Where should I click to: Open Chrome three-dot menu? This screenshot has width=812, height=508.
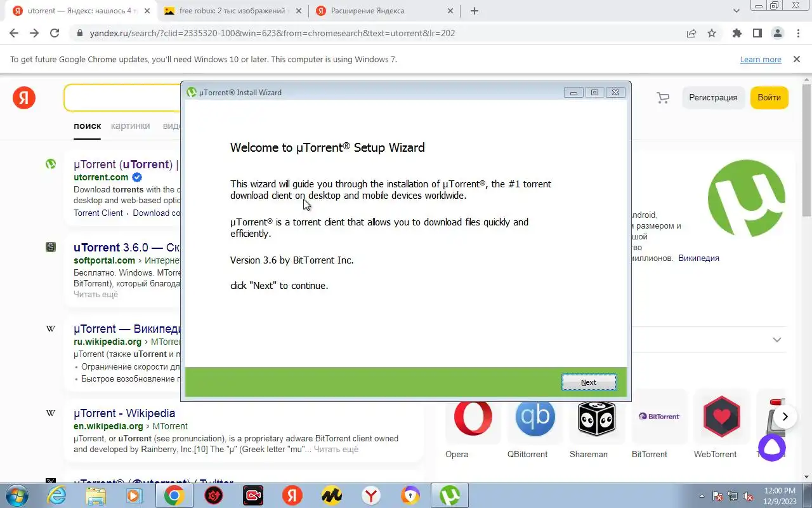click(797, 33)
